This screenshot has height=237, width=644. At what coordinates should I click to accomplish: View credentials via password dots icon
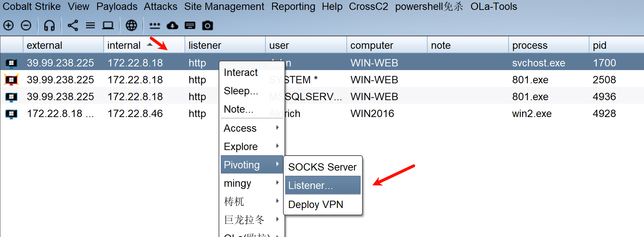155,25
